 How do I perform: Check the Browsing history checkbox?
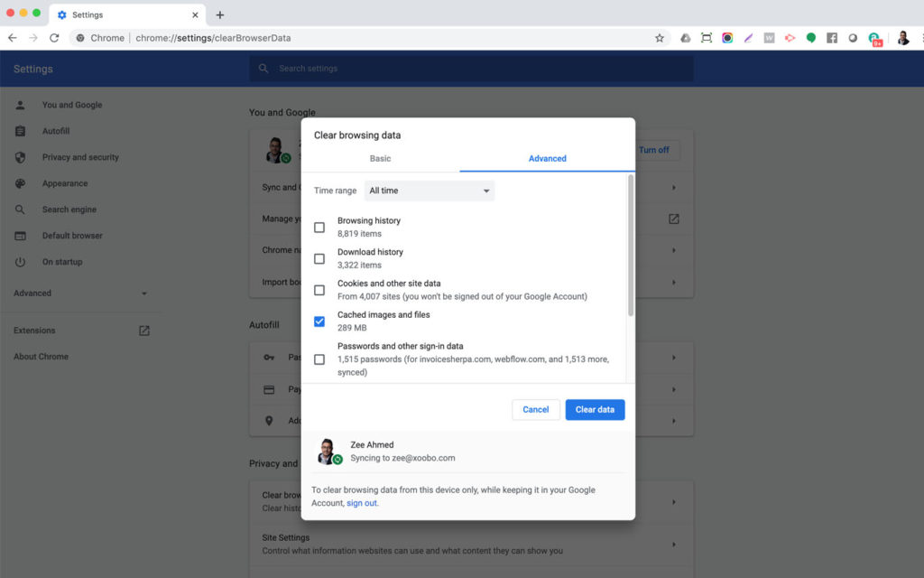tap(319, 227)
